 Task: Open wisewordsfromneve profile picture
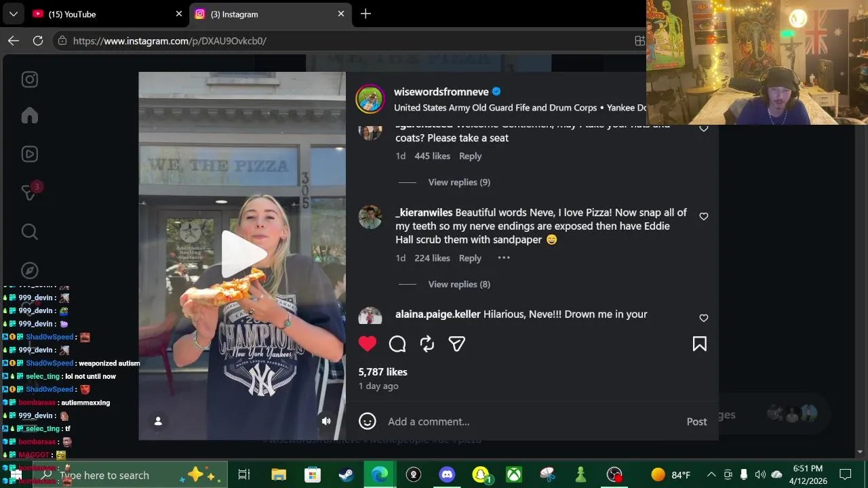[370, 99]
